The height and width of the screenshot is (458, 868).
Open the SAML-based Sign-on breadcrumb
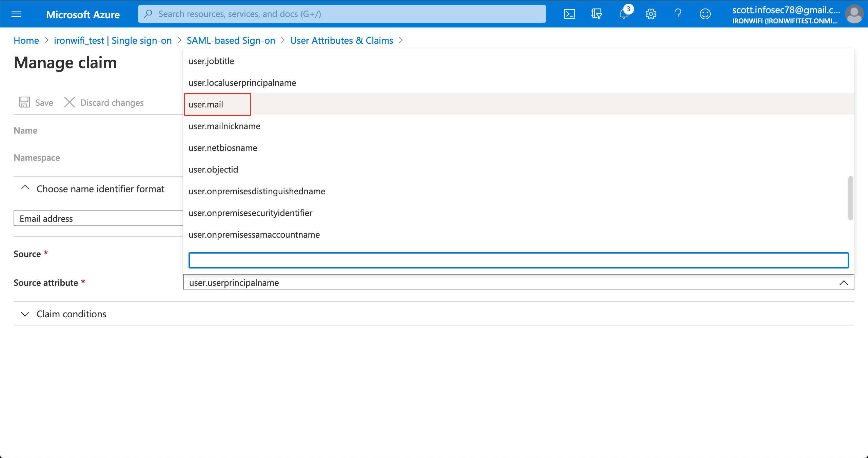point(231,40)
